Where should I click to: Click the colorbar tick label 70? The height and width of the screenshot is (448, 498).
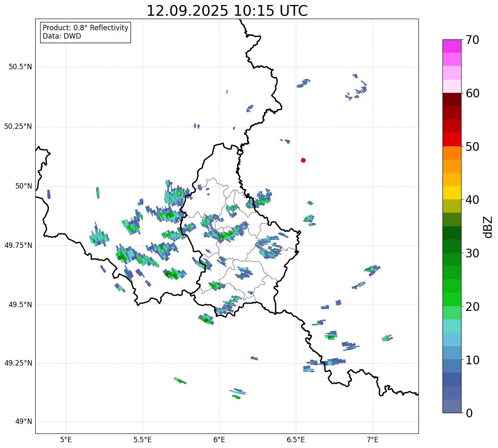[472, 40]
